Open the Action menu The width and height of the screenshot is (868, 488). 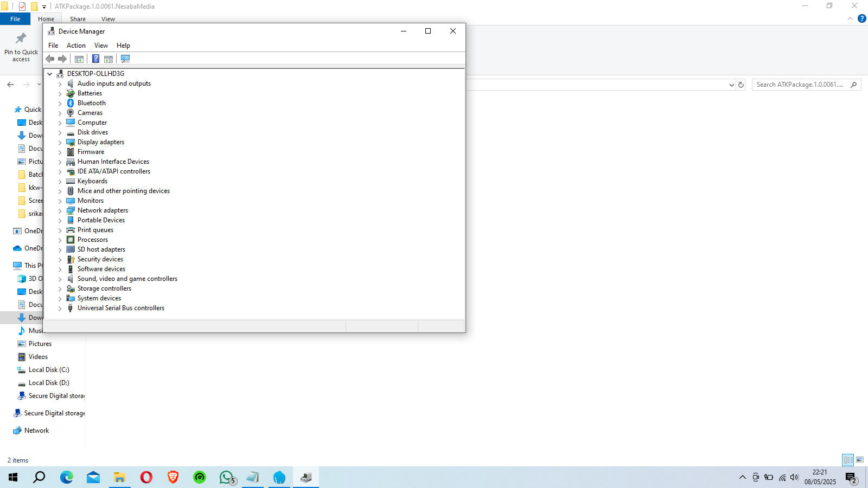[x=76, y=46]
